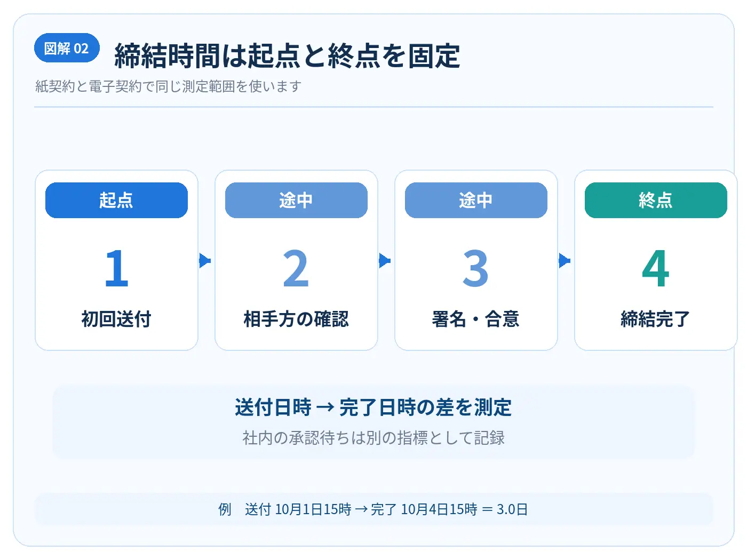Click the large step number 2

pos(296,268)
